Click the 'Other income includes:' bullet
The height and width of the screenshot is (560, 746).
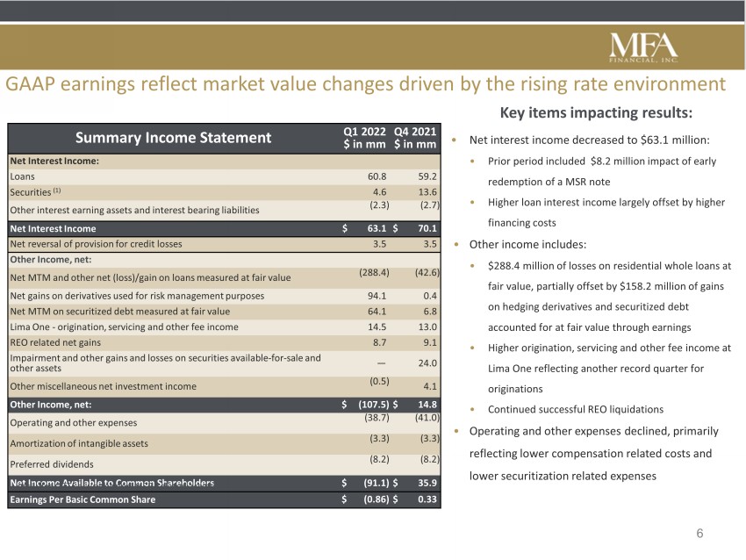click(527, 245)
